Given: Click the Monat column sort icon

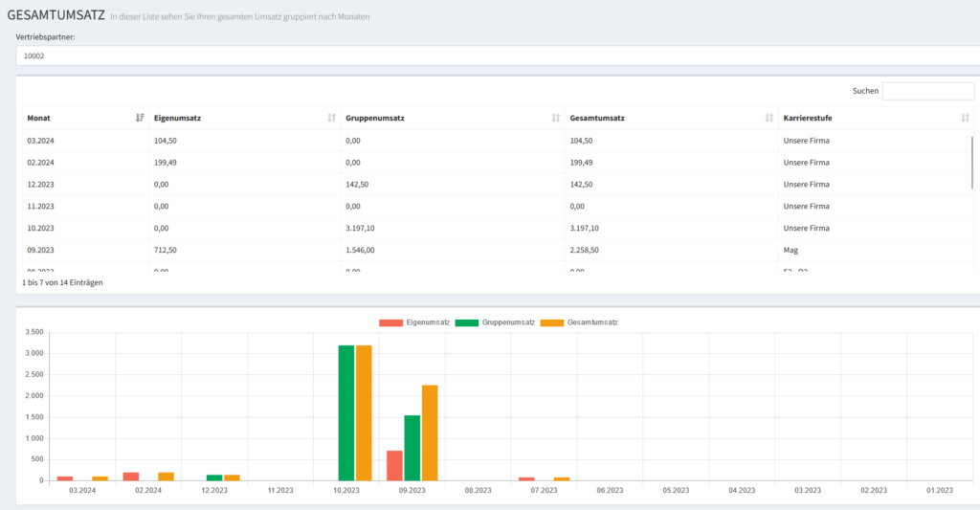Looking at the screenshot, I should click(x=140, y=118).
